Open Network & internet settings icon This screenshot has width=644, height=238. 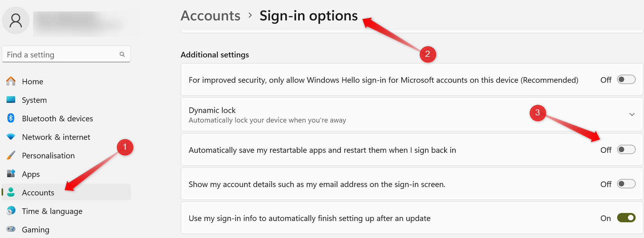pos(11,137)
